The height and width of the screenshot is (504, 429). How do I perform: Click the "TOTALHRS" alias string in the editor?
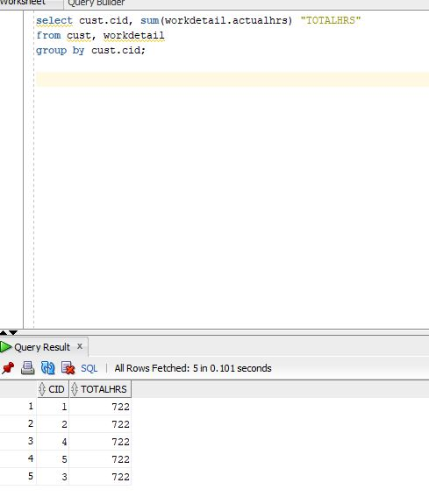click(331, 20)
